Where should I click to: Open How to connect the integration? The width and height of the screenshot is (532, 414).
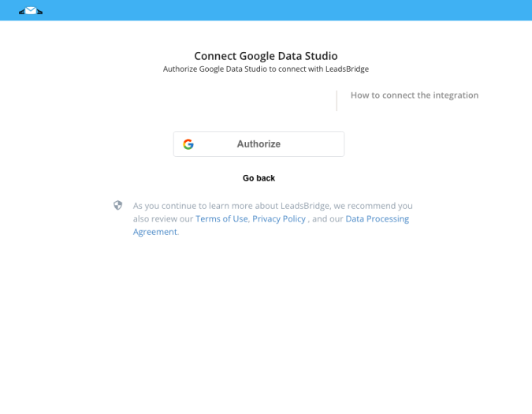tap(415, 95)
